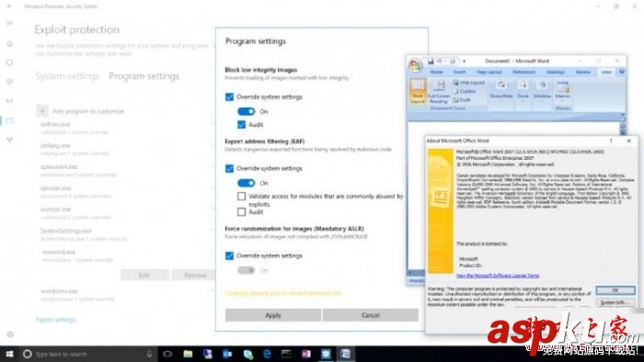The height and width of the screenshot is (362, 644).
Task: Open the References tab in Word
Action: [x=523, y=72]
